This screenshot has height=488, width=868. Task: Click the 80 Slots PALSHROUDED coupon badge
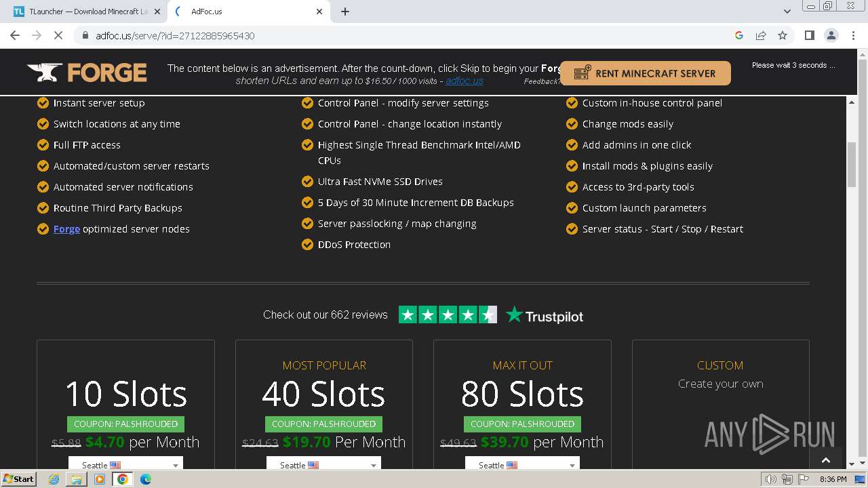(x=522, y=424)
